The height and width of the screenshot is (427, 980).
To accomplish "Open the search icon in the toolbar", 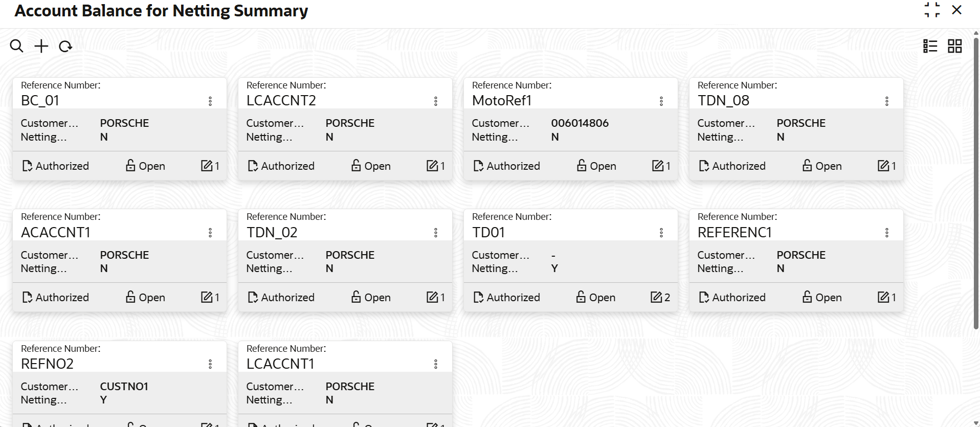I will [x=16, y=46].
